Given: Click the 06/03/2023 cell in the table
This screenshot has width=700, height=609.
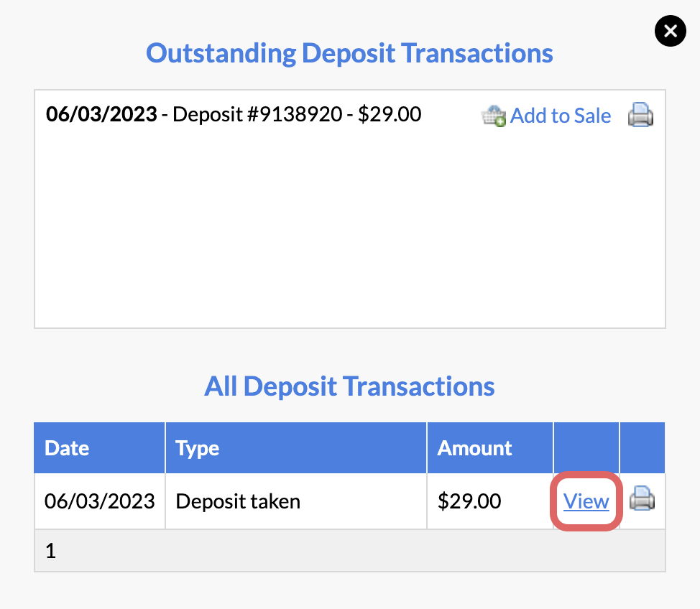Looking at the screenshot, I should tap(100, 501).
